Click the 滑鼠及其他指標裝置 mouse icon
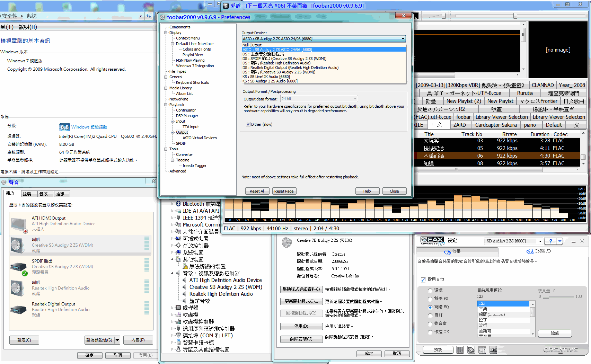591x364 pixels. [x=178, y=349]
